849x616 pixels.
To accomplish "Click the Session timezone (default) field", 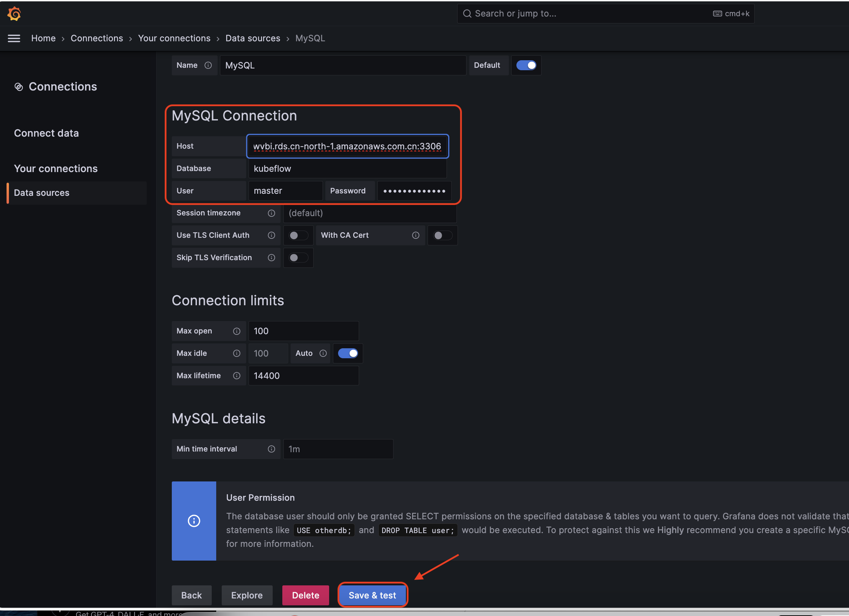I will click(370, 213).
